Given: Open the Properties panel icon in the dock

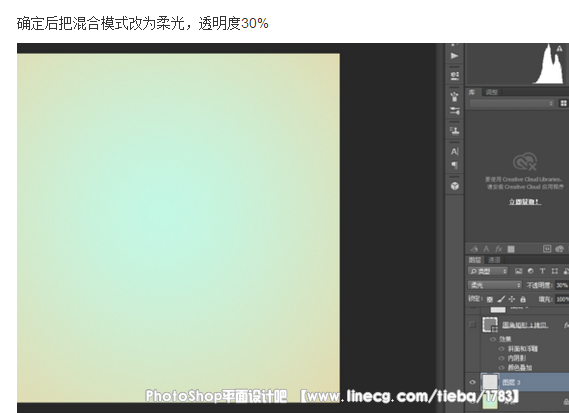Looking at the screenshot, I should pos(454,75).
